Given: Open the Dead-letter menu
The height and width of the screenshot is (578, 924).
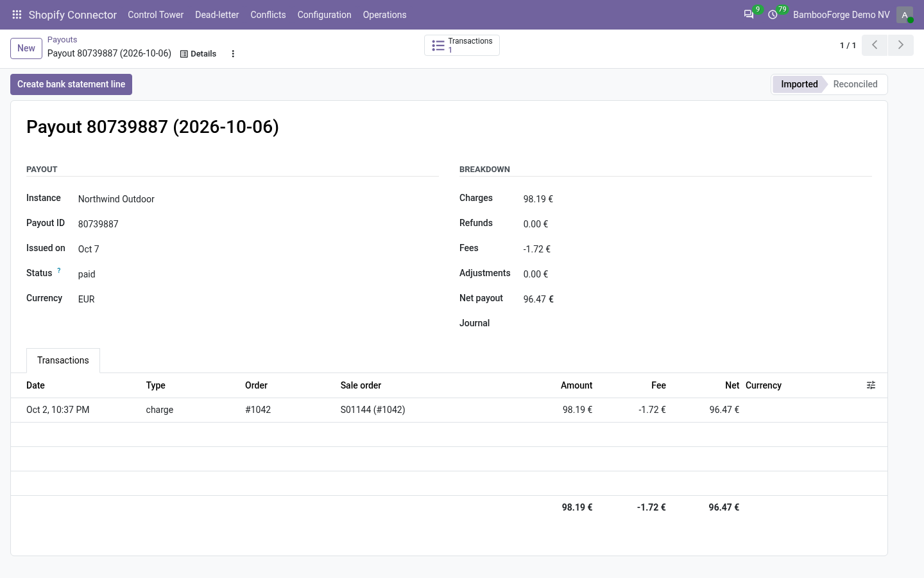Looking at the screenshot, I should [217, 15].
